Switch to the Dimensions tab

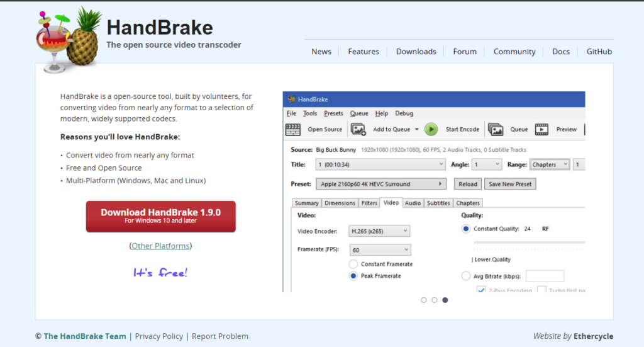click(x=340, y=203)
